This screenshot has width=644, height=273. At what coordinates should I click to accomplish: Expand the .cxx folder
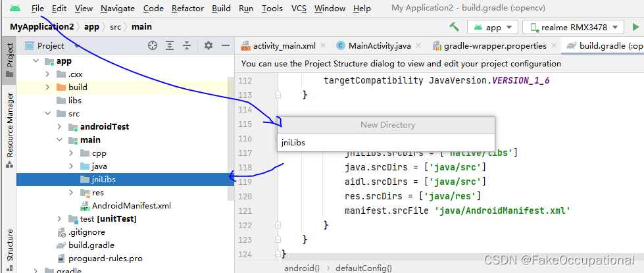(47, 74)
